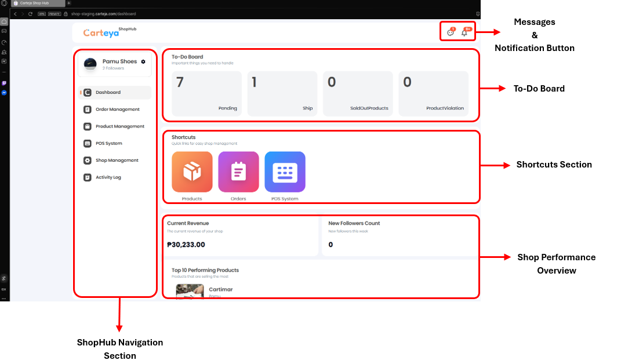Click the Twitch icon in browser sidebar
This screenshot has width=621, height=364.
tap(4, 83)
